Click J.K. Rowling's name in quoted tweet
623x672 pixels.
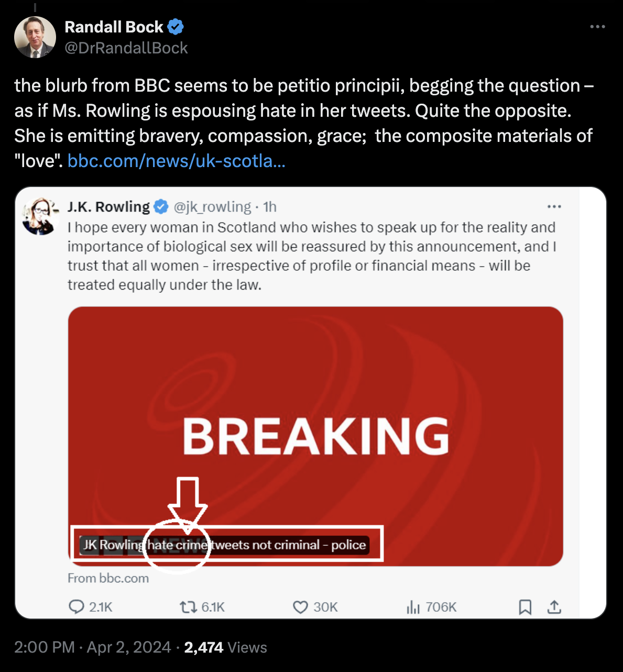108,207
